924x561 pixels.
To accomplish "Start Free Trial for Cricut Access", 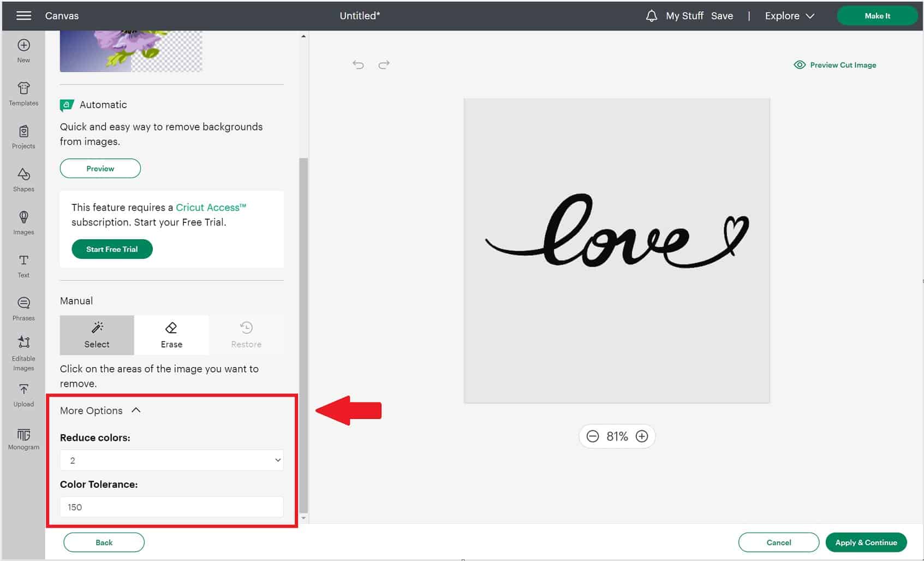I will 111,249.
